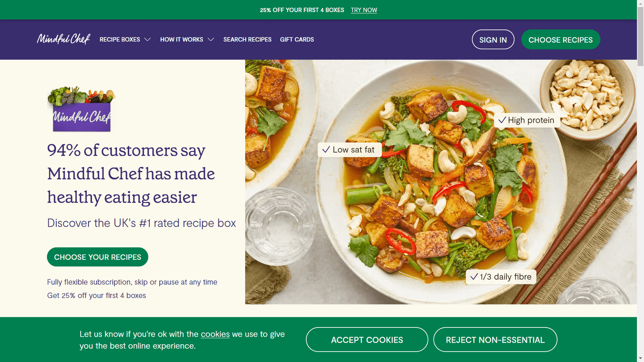Screen dimensions: 644x362
Task: Click the Choose Your Recipes button
Action: [97, 257]
